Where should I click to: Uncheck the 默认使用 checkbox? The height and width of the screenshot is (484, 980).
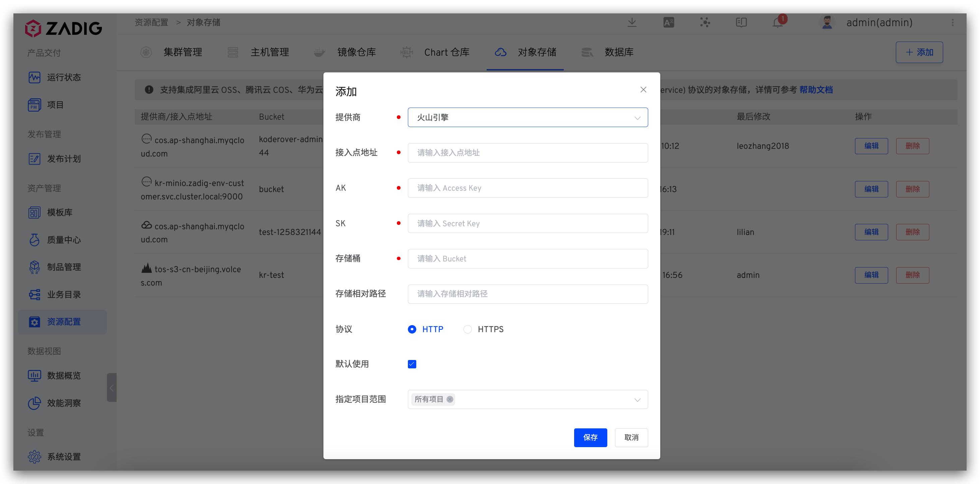(412, 364)
